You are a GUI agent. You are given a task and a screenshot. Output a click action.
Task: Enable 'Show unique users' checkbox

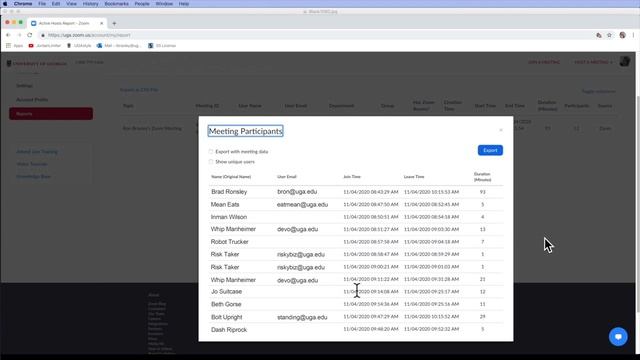pyautogui.click(x=211, y=162)
